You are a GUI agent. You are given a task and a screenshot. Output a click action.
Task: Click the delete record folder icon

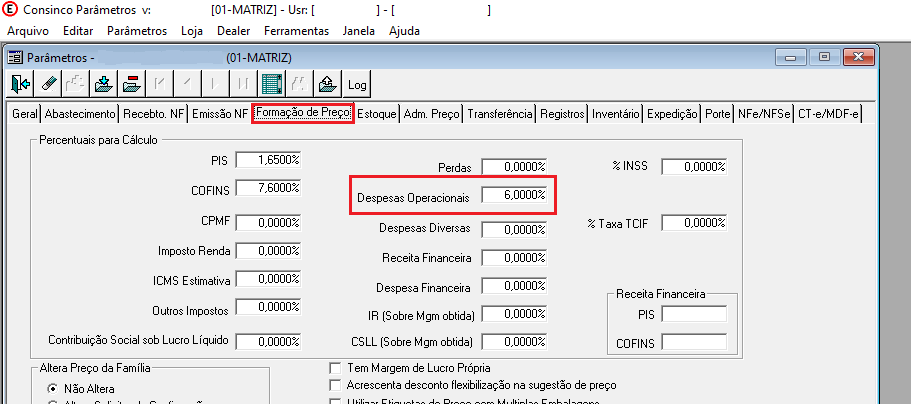[x=132, y=84]
